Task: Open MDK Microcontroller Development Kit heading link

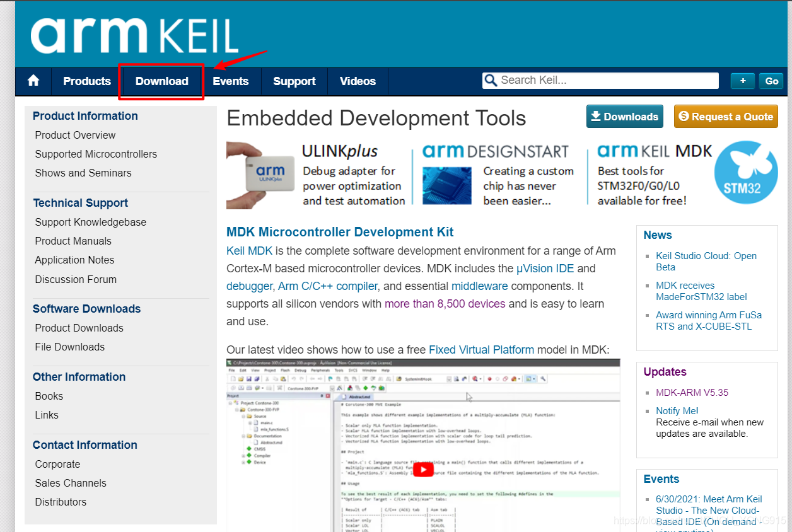Action: point(340,232)
